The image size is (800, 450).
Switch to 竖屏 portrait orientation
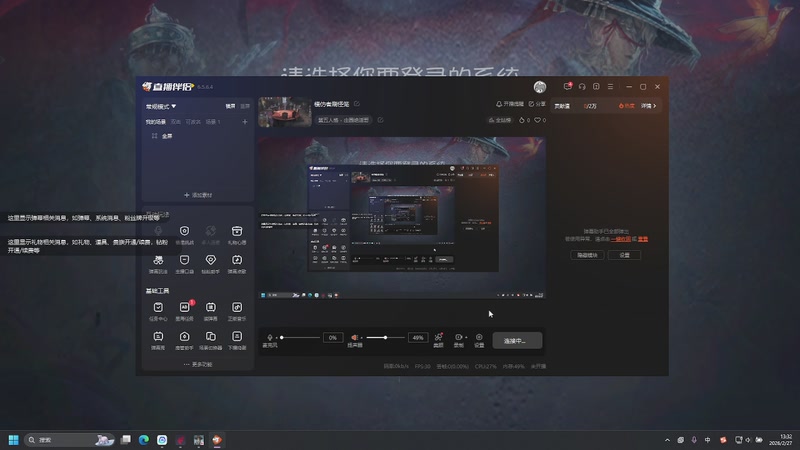245,106
